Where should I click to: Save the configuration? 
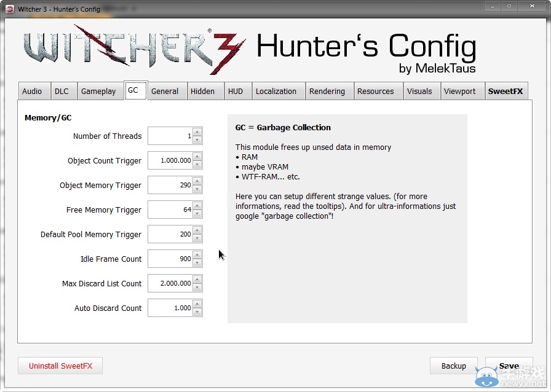509,366
